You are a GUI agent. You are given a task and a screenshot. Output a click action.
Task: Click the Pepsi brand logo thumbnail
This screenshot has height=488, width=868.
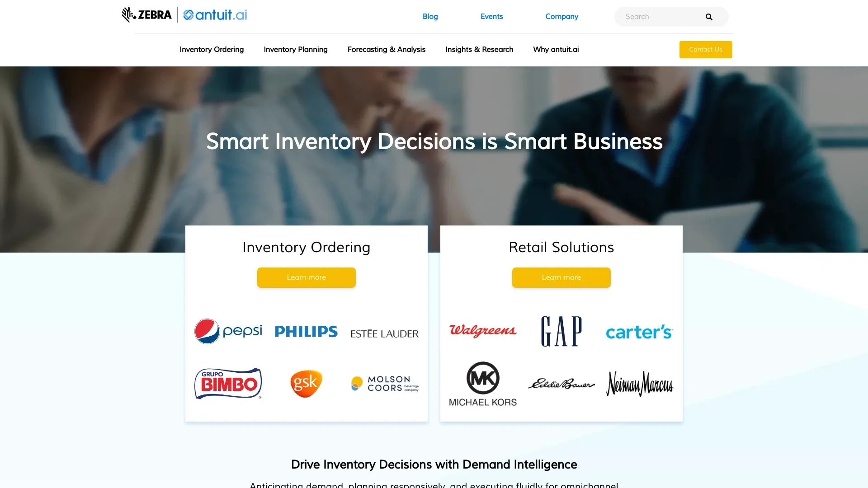tap(228, 331)
